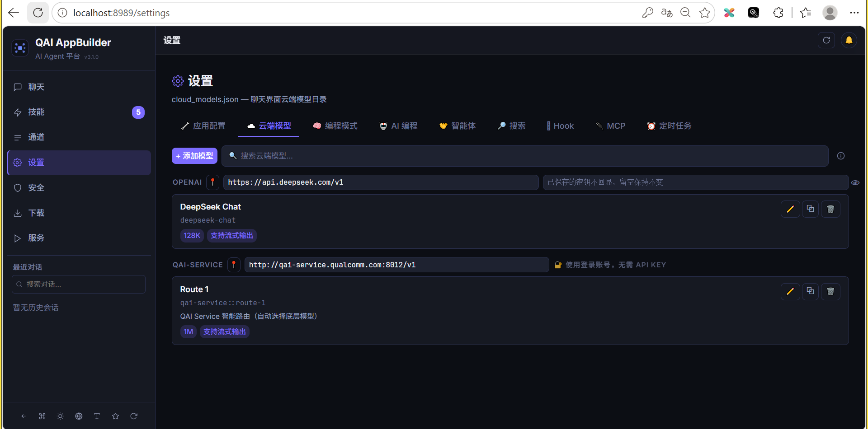The height and width of the screenshot is (429, 868).
Task: Click the 支持流式输出 tag on Route 1
Action: tap(225, 332)
